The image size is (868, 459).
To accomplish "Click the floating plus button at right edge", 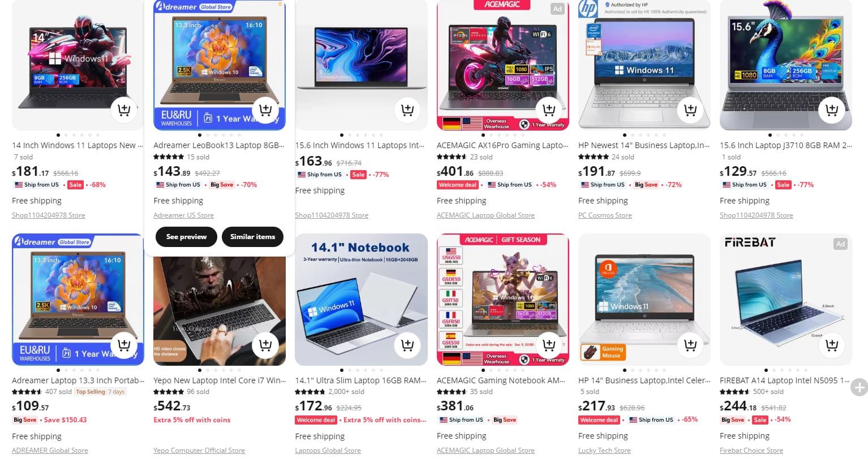I will click(x=860, y=387).
